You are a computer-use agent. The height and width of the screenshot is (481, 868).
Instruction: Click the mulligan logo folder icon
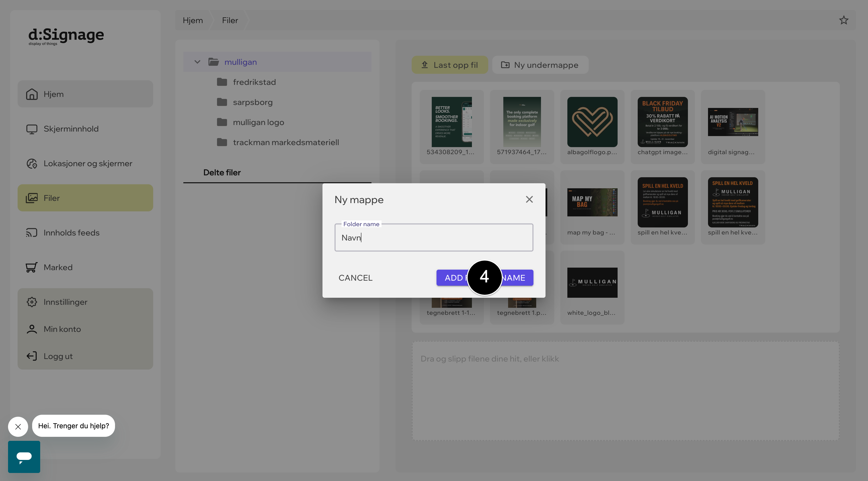click(222, 122)
